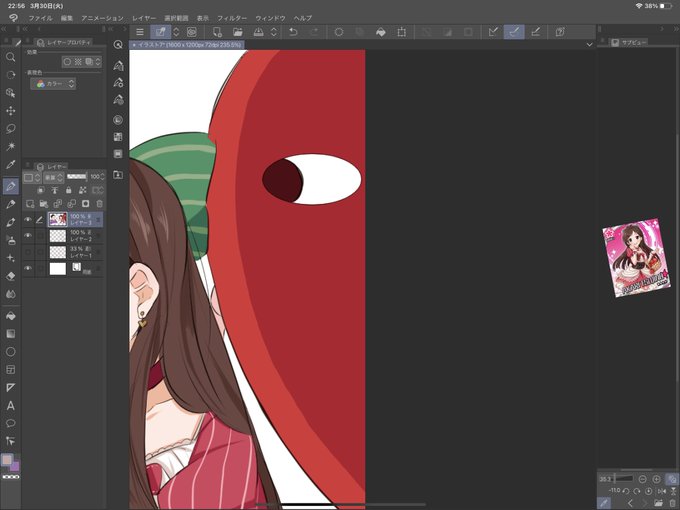The width and height of the screenshot is (680, 510).
Task: Open the expression color dropdown
Action: pyautogui.click(x=53, y=84)
